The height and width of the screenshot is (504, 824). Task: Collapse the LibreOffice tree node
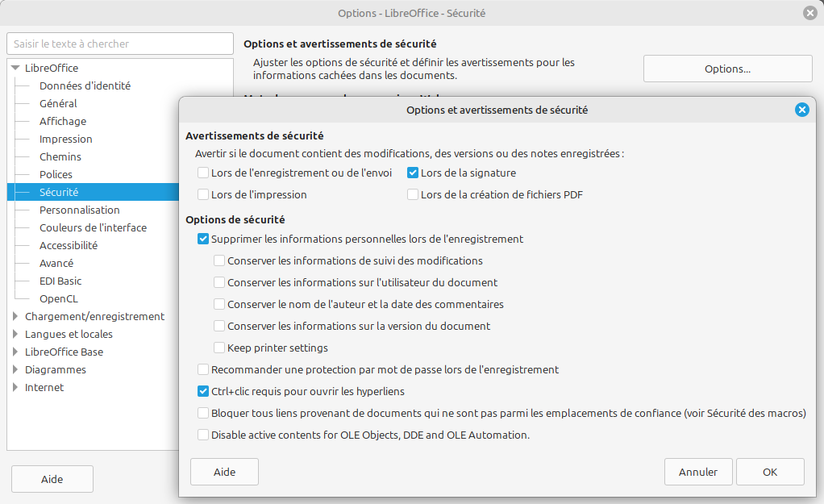click(x=15, y=68)
